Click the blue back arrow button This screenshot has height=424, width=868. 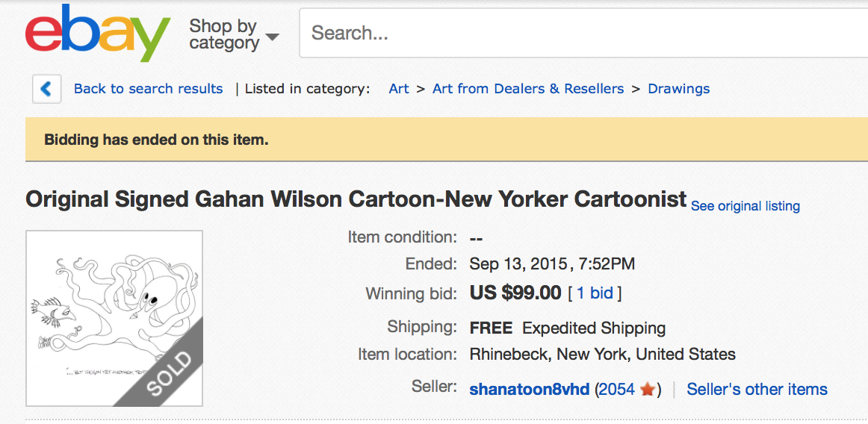click(46, 90)
